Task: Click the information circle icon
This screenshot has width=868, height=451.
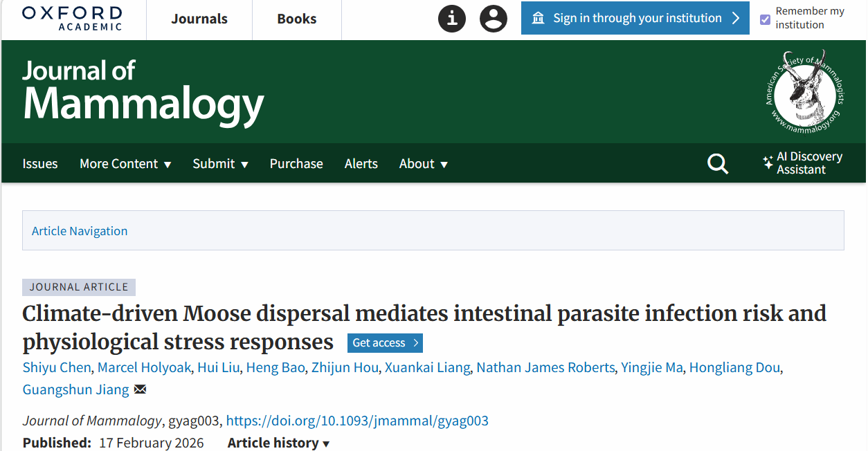Action: (452, 18)
